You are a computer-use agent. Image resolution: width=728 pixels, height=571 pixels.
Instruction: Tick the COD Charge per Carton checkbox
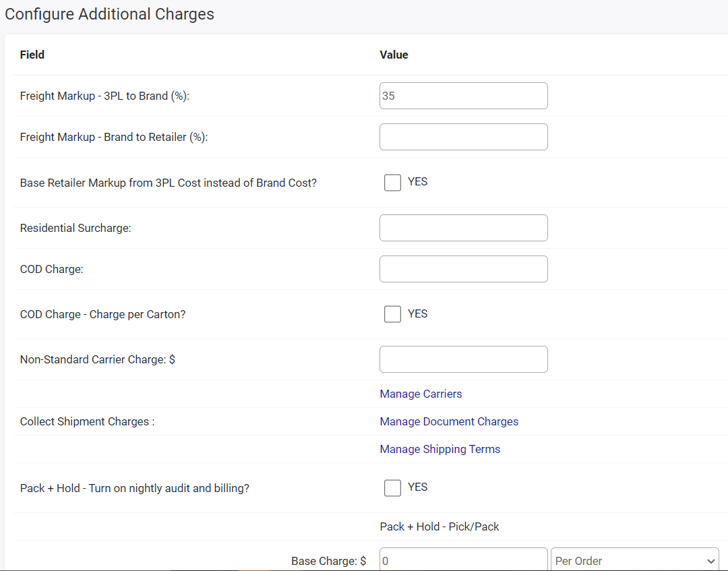[392, 314]
